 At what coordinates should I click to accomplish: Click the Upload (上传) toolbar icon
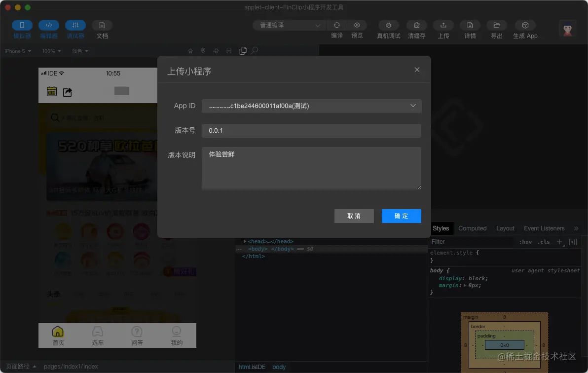pyautogui.click(x=443, y=25)
